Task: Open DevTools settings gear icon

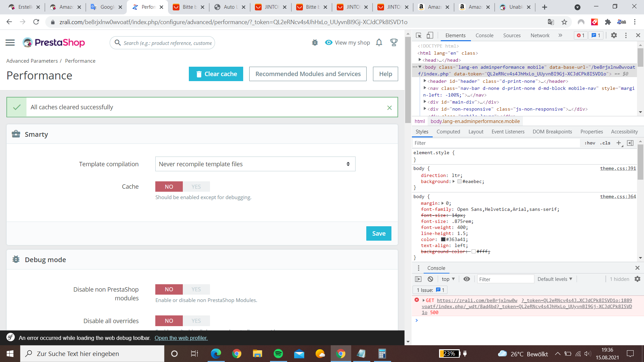Action: [x=614, y=36]
